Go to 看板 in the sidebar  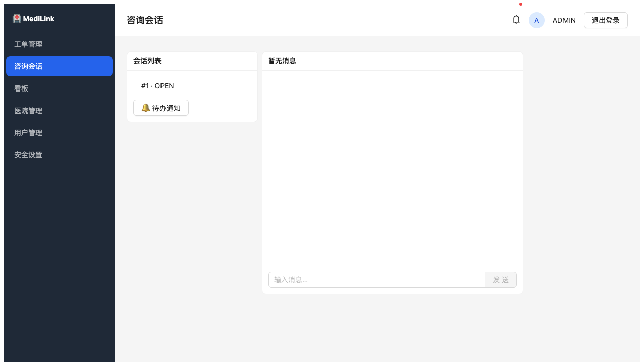(59, 88)
